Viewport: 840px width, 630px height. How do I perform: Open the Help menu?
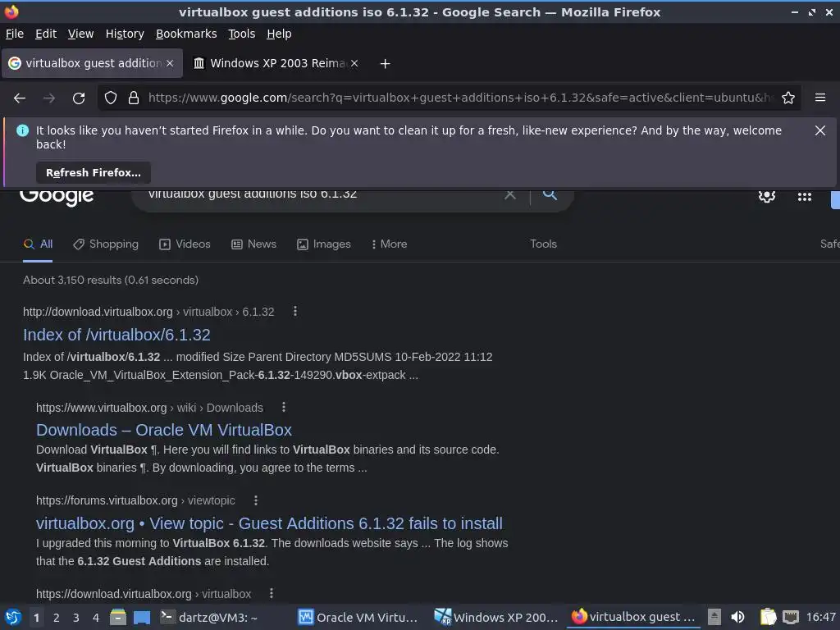coord(279,34)
